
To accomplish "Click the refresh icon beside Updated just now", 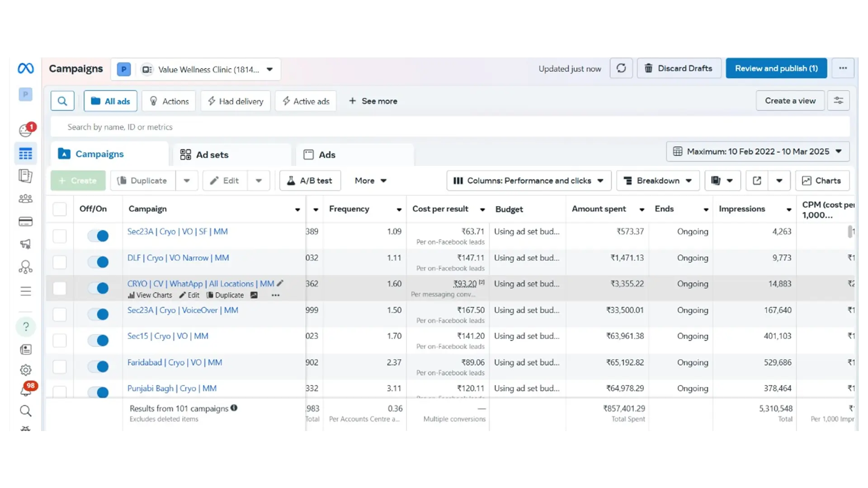I will (x=621, y=68).
